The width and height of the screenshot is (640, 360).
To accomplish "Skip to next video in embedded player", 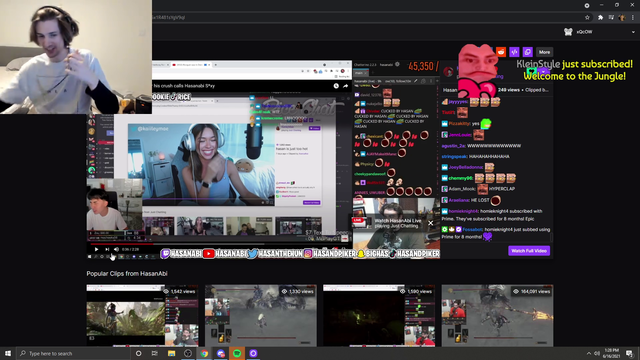I will 107,249.
